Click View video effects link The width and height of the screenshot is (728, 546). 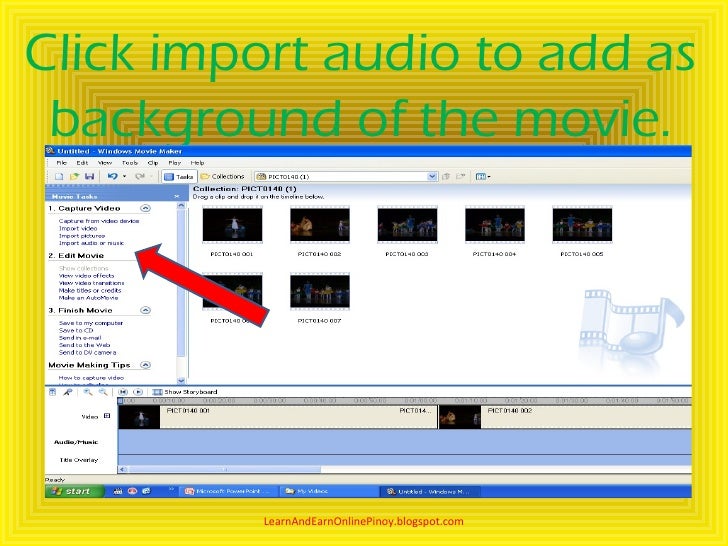[x=86, y=276]
